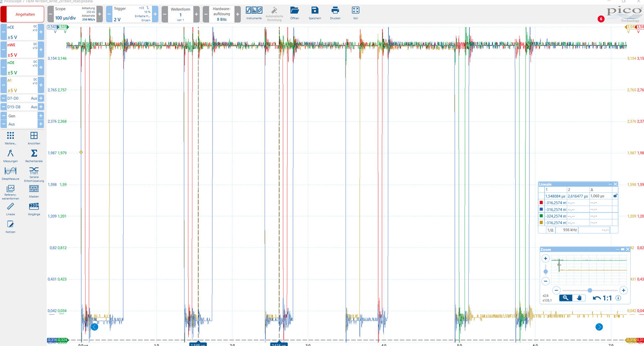Screen dimensions: 644x346
Task: Click the horizontal zoom slider handle
Action: (590, 290)
